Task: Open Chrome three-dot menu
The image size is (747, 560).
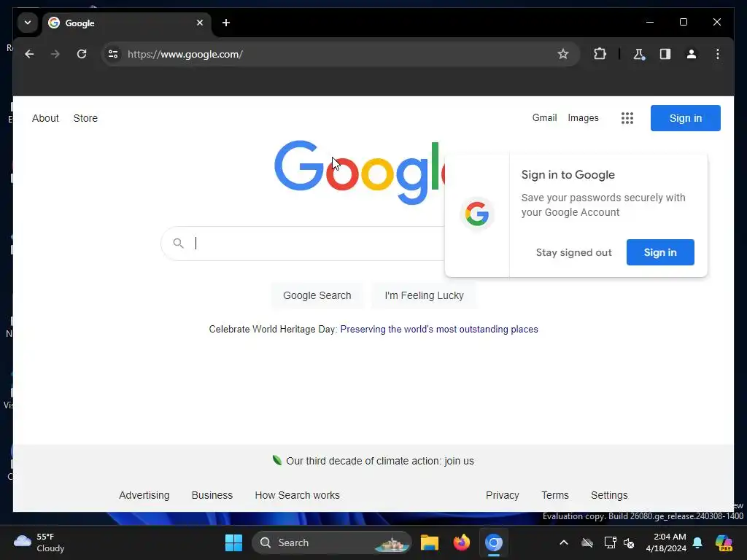Action: [718, 54]
